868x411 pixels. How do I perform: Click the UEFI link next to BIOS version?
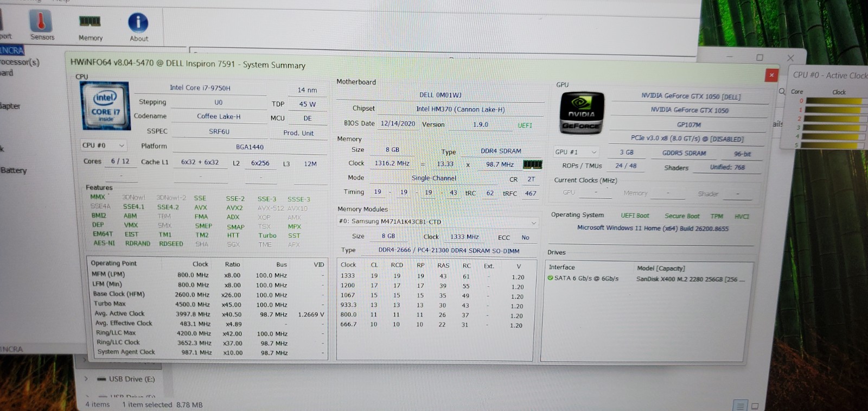525,125
